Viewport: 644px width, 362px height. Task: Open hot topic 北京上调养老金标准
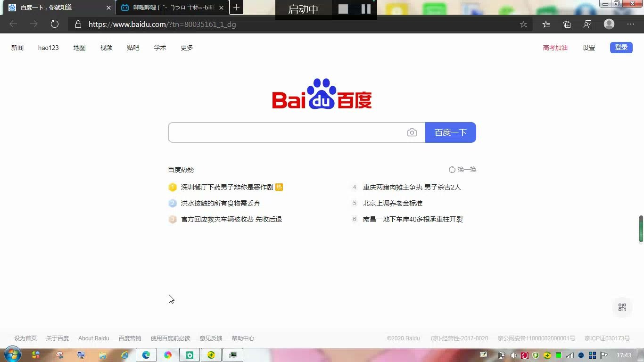[393, 203]
